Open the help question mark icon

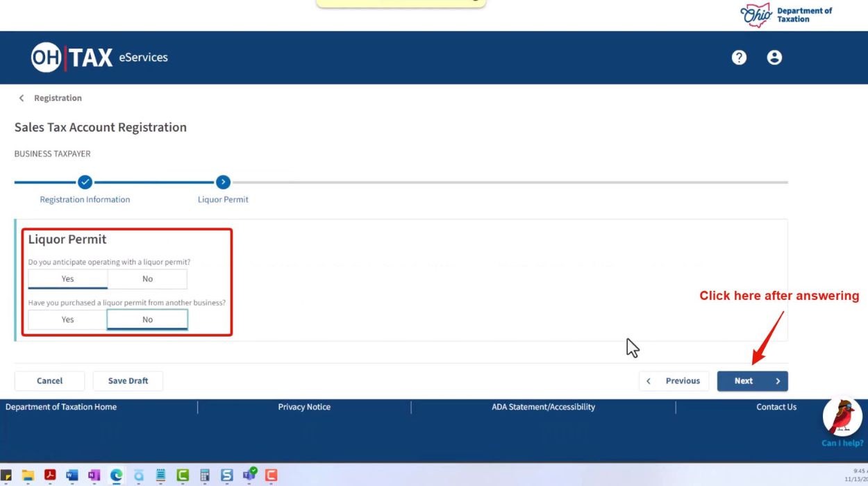coord(739,58)
